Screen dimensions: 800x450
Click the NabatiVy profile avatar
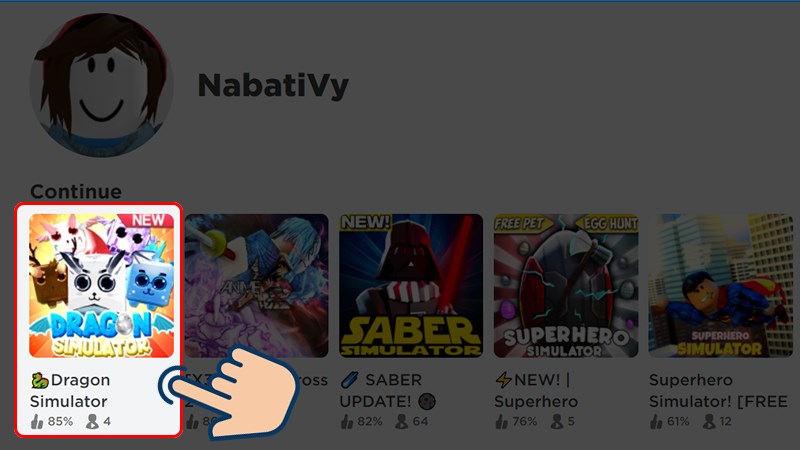101,85
